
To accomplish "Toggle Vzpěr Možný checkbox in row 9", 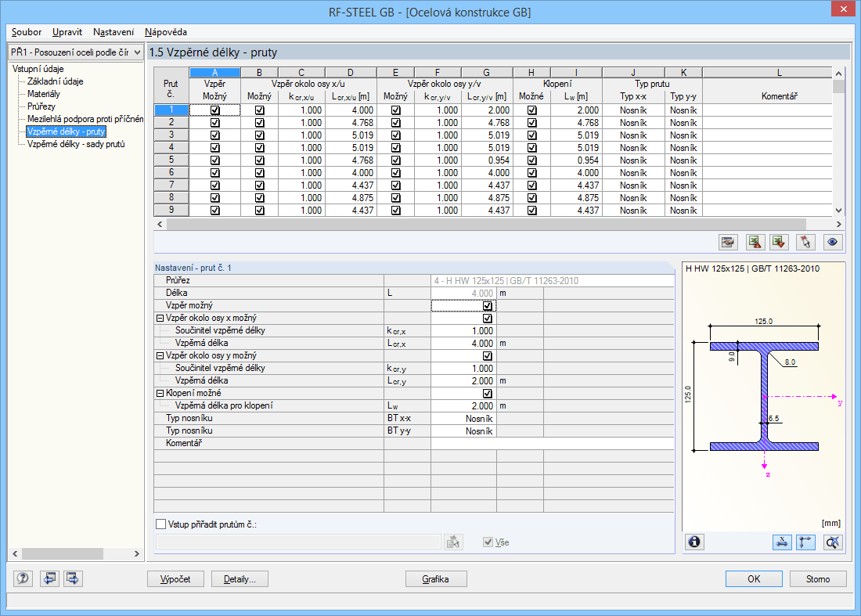I will pos(214,211).
